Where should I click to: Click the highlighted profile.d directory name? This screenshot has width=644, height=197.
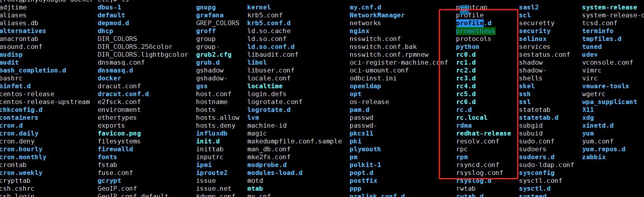[473, 23]
